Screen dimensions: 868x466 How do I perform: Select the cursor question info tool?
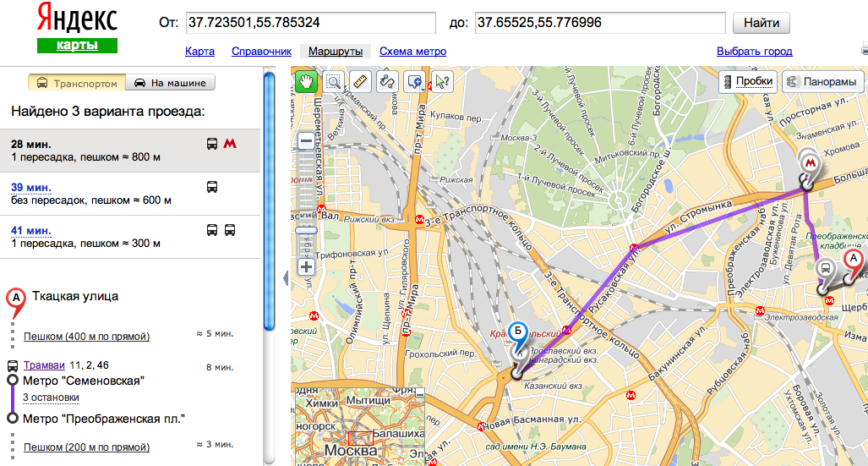[x=442, y=82]
